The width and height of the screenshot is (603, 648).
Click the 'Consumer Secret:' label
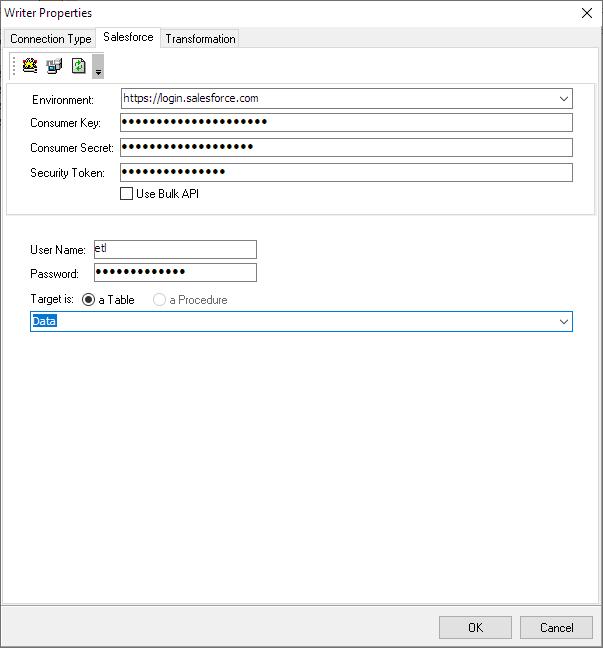[72, 148]
